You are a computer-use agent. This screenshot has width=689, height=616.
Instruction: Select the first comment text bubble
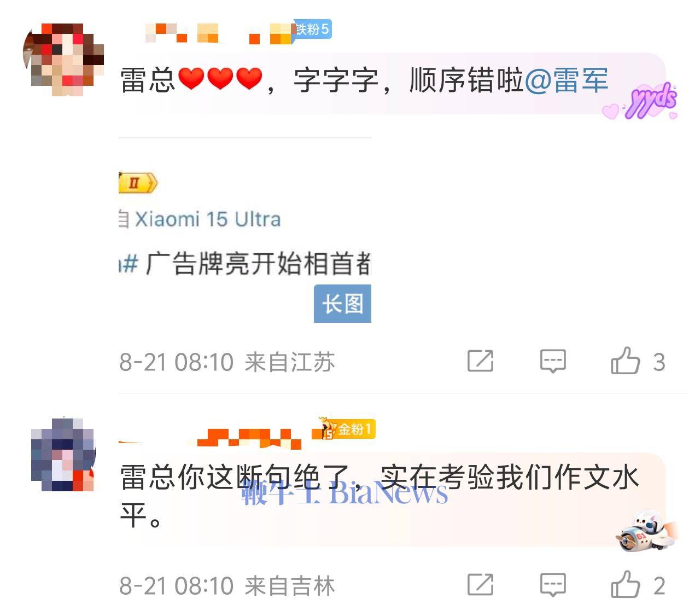pyautogui.click(x=392, y=83)
